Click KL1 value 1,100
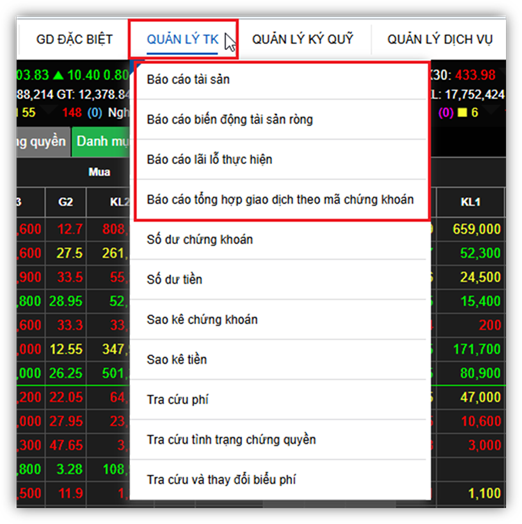 (x=485, y=493)
